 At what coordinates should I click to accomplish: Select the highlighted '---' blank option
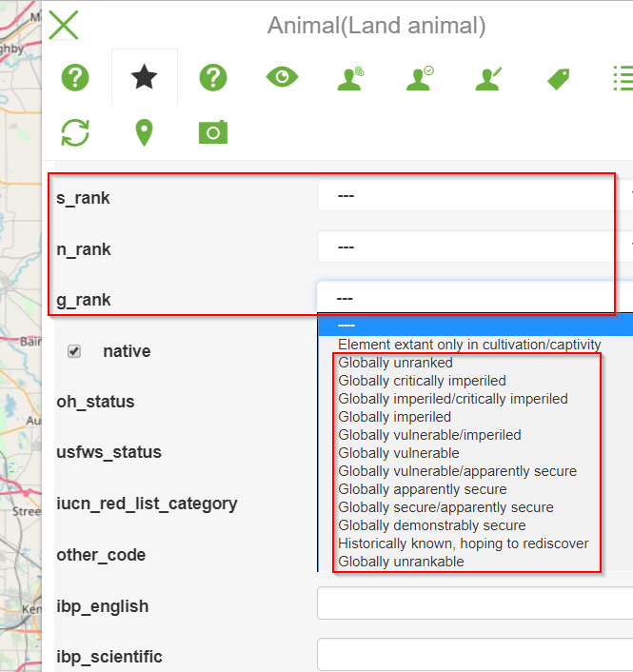476,326
